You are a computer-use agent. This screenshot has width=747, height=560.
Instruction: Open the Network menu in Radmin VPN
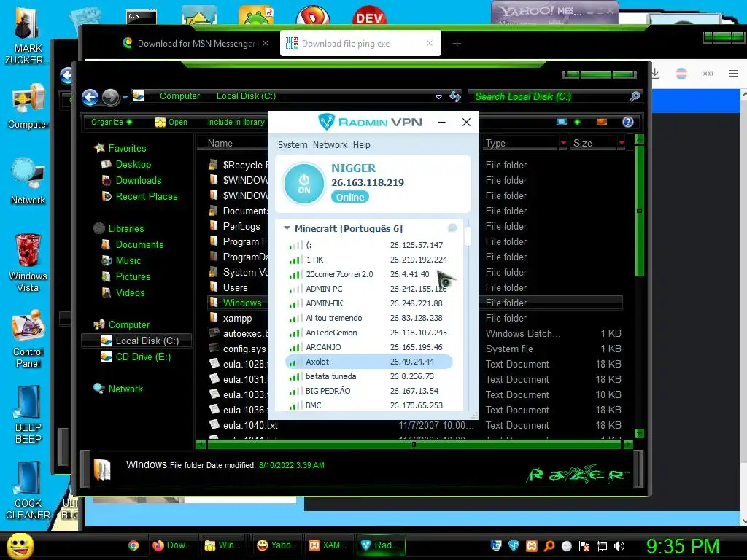click(330, 145)
